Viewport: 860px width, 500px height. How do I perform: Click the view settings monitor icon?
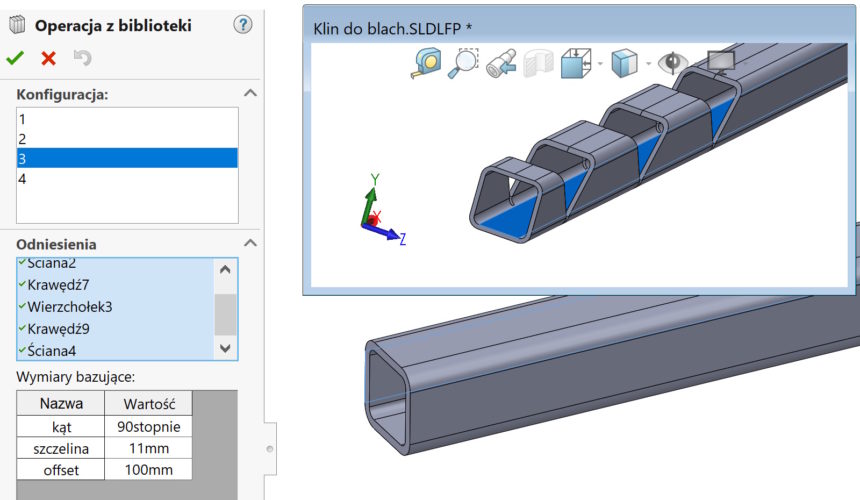tap(721, 64)
